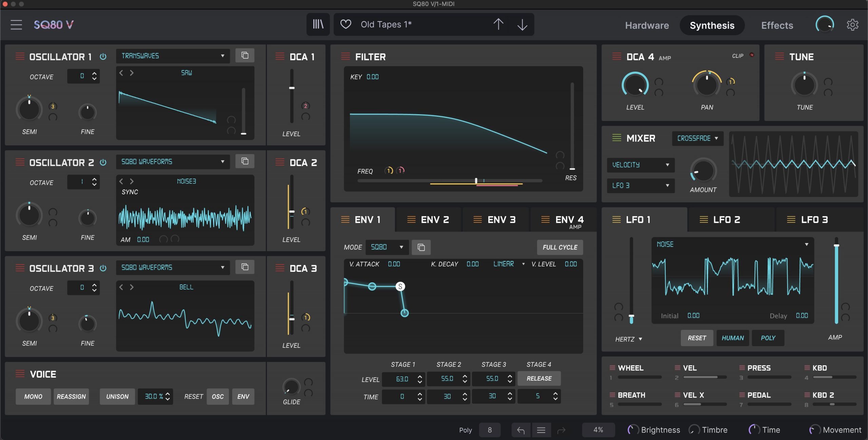868x440 pixels.
Task: Open the hamburger main menu
Action: coord(16,24)
